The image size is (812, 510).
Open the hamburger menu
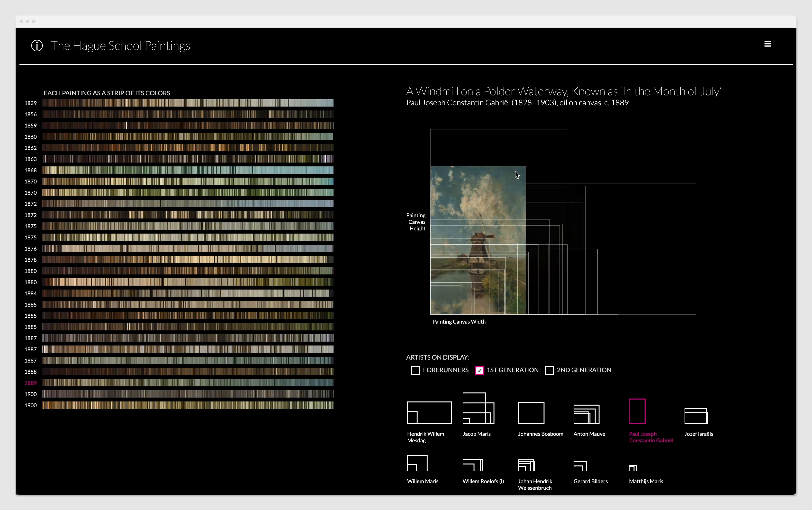tap(768, 44)
